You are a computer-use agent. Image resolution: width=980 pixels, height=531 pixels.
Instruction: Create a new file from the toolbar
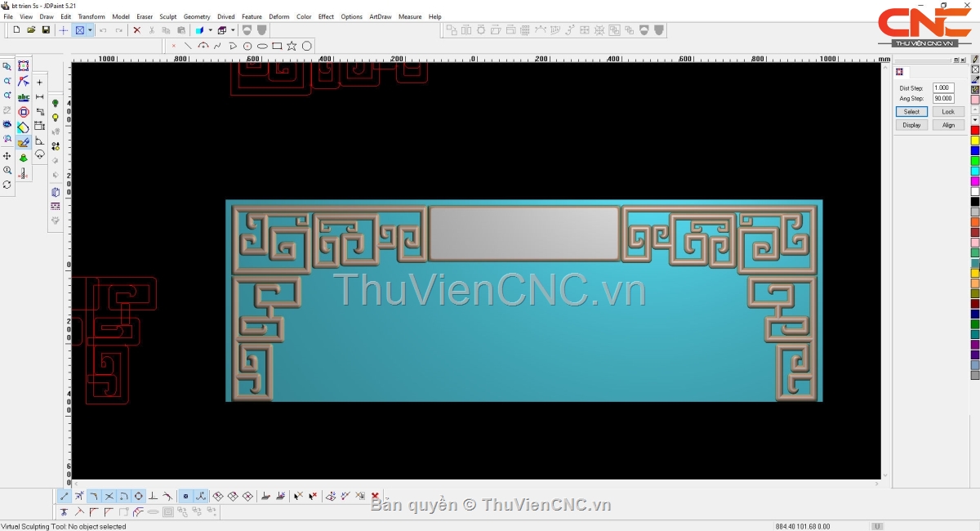click(x=16, y=30)
